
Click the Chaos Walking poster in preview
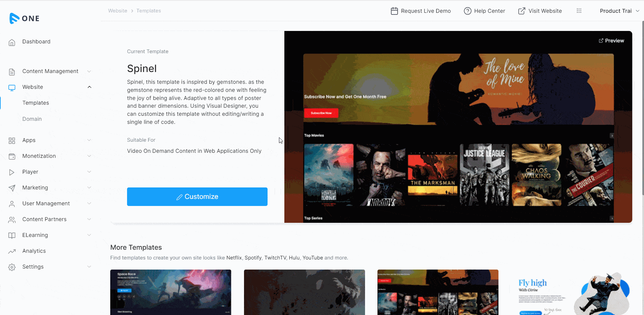click(536, 175)
